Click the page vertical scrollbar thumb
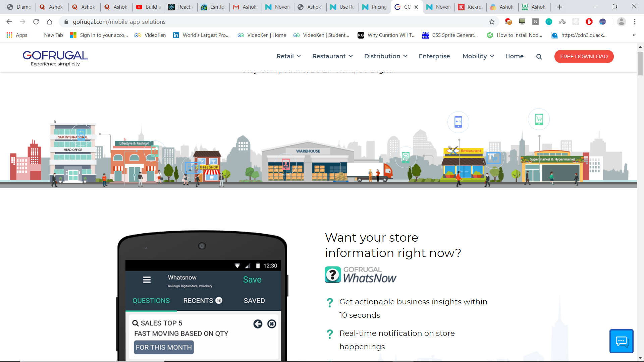Viewport: 644px width, 362px height. click(640, 64)
